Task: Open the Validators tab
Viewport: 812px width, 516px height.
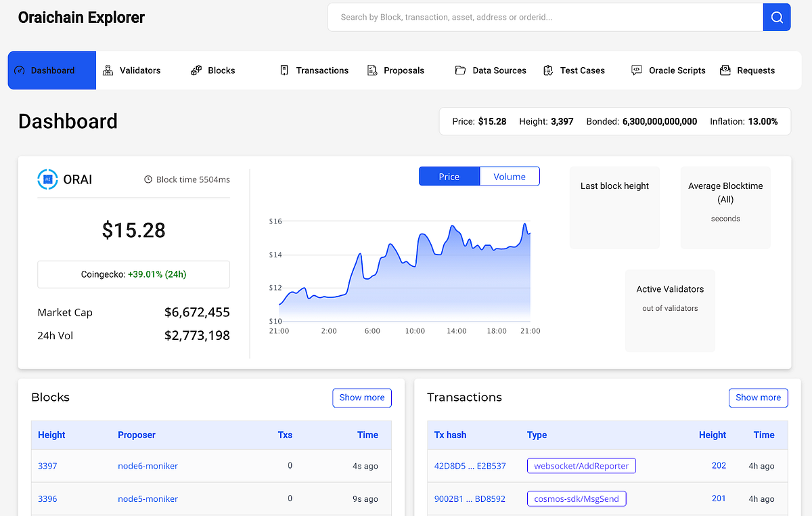Action: tap(133, 70)
